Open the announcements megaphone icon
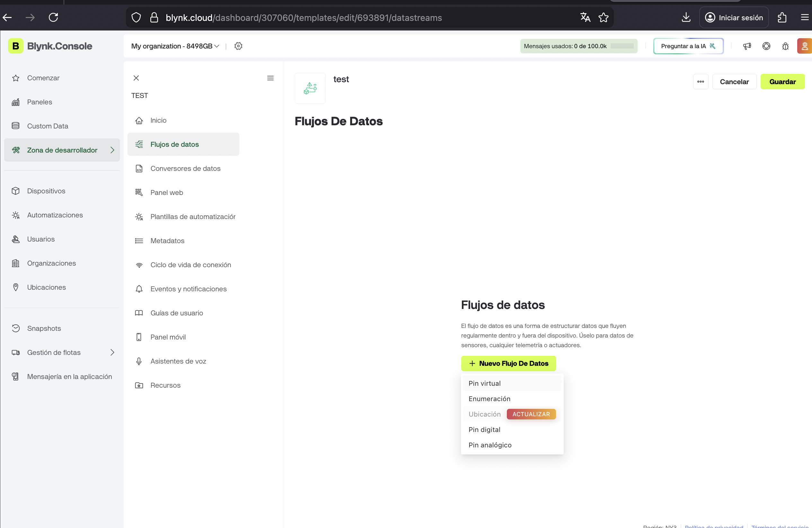This screenshot has width=812, height=528. 747,46
